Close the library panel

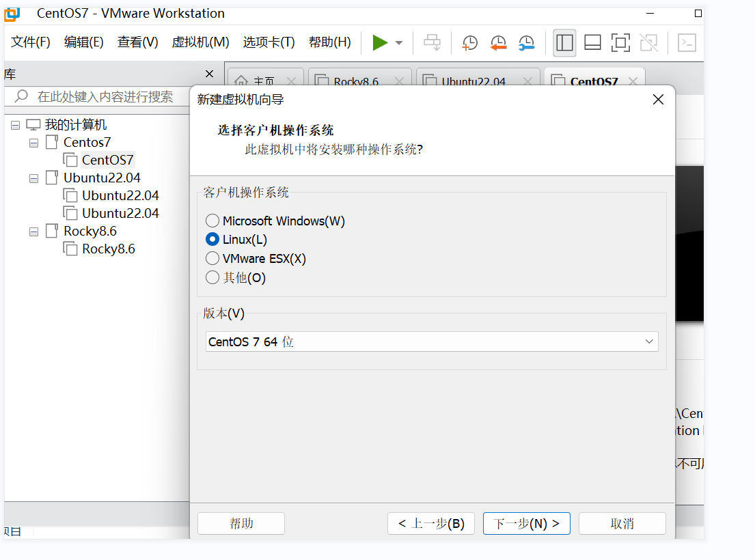pyautogui.click(x=209, y=74)
